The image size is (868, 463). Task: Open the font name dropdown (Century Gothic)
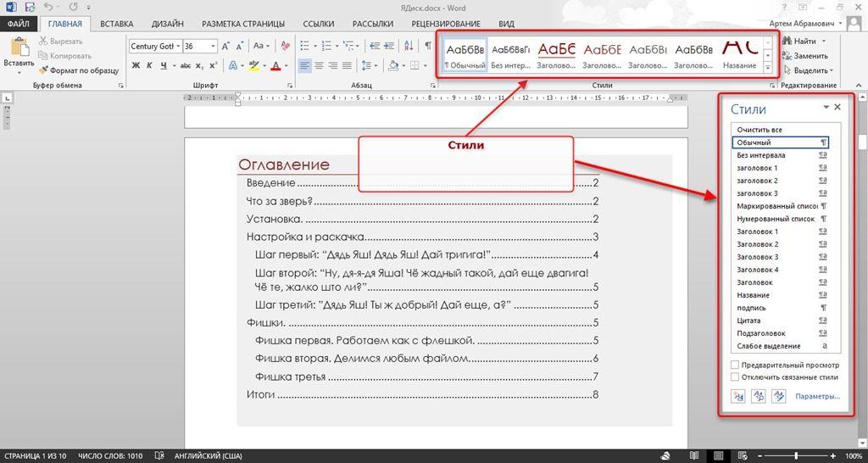tap(178, 47)
